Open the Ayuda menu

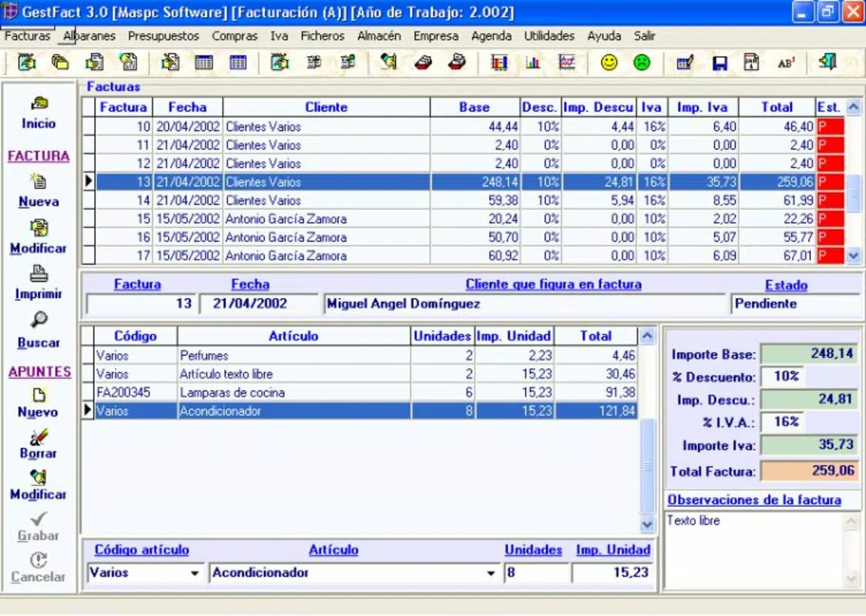[x=604, y=36]
